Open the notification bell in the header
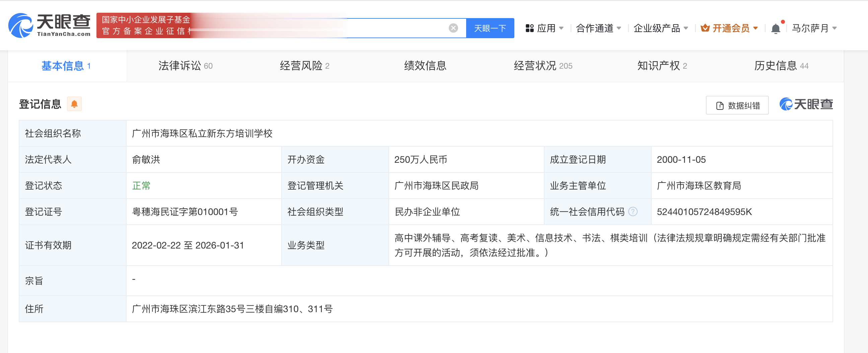 [x=776, y=29]
